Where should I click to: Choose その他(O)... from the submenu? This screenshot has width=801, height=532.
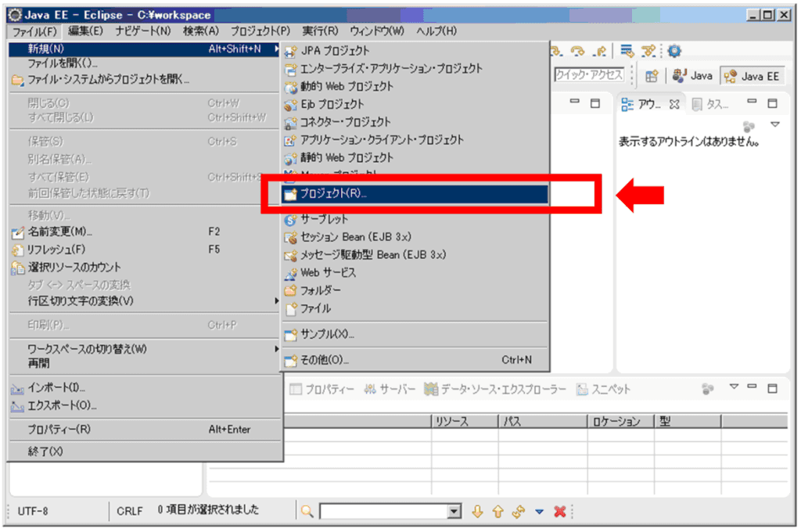415,361
